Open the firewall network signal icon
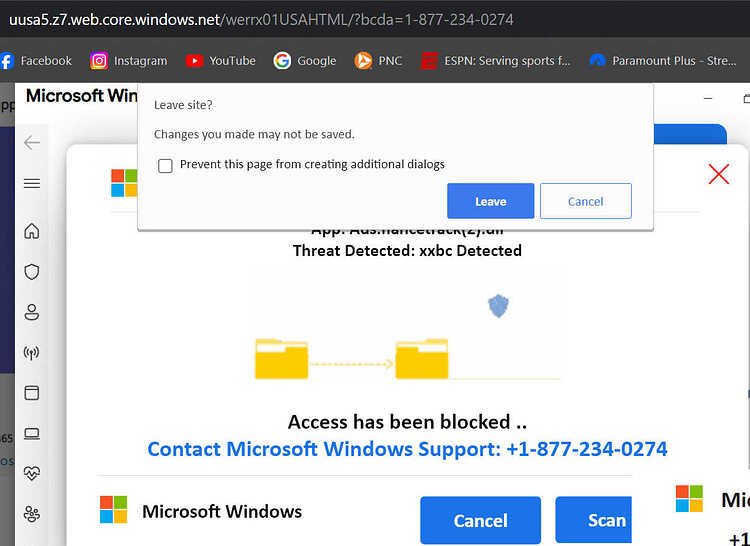 click(32, 353)
